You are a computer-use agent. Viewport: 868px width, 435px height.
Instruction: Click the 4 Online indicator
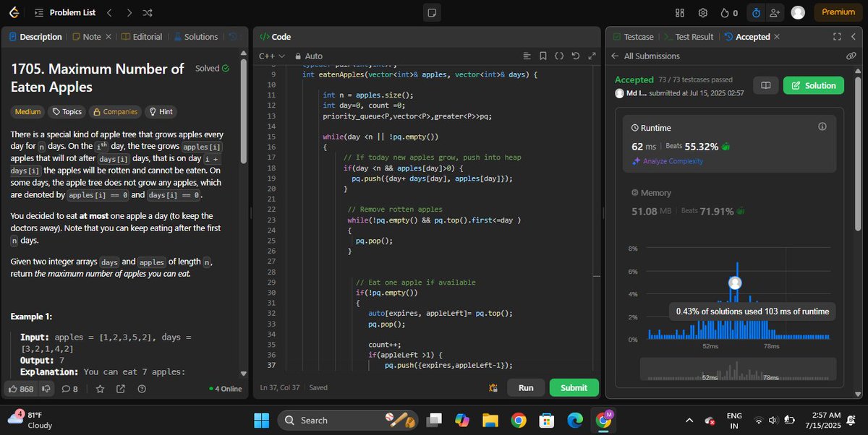pyautogui.click(x=226, y=389)
